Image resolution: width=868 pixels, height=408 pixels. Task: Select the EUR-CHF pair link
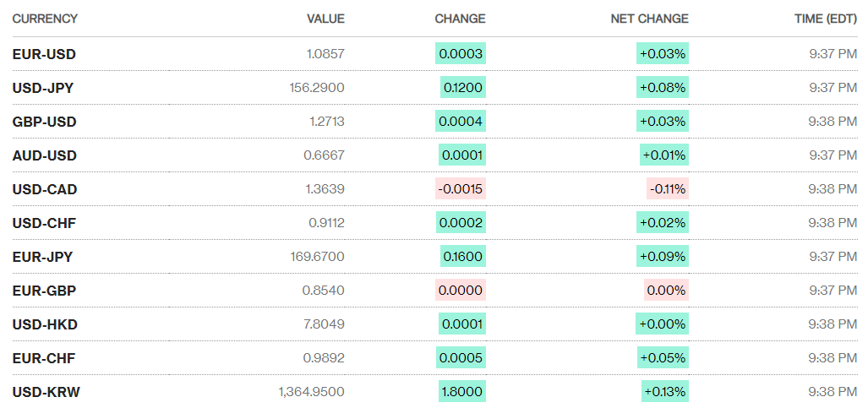tap(44, 358)
